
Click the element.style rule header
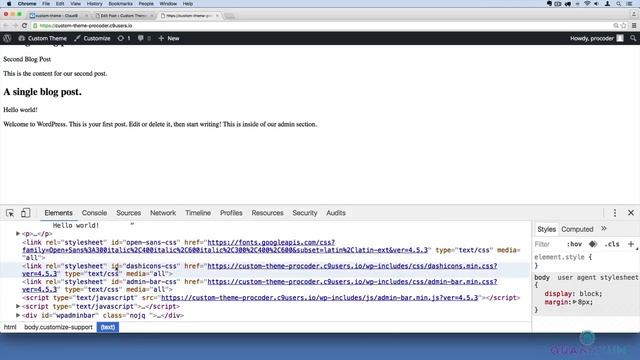562,257
